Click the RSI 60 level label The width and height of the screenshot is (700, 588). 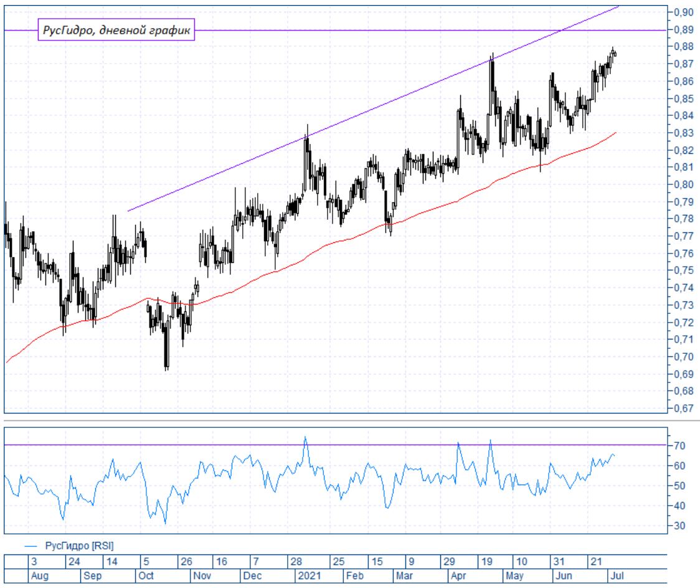pyautogui.click(x=679, y=466)
